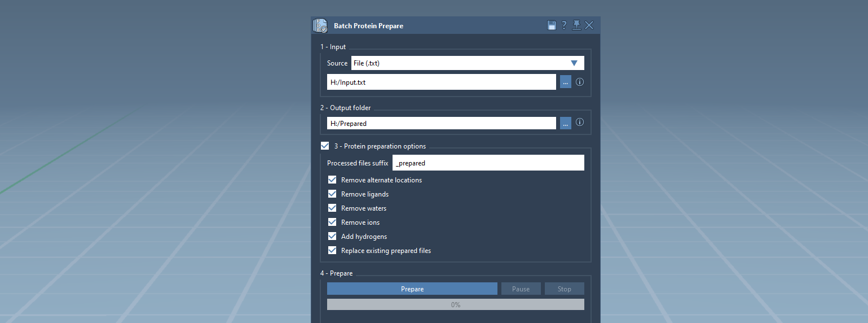The width and height of the screenshot is (868, 323).
Task: Toggle the Remove waters checkbox
Action: click(x=332, y=208)
